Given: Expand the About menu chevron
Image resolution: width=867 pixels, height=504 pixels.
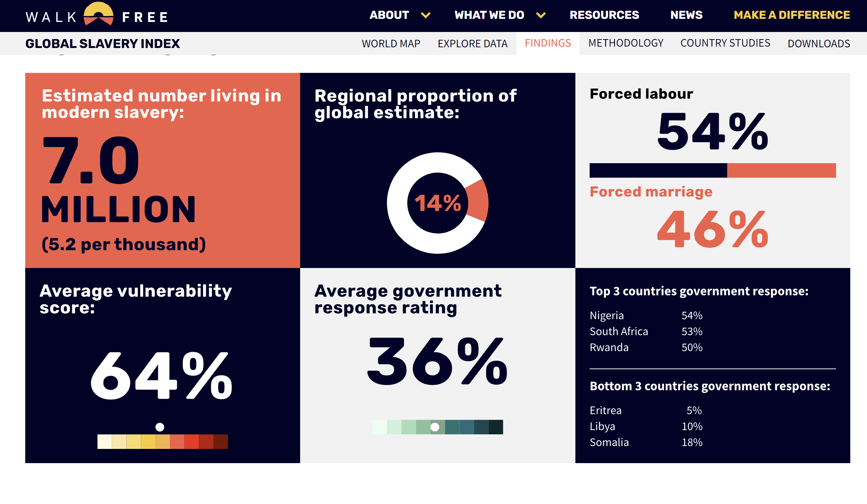Looking at the screenshot, I should tap(426, 15).
